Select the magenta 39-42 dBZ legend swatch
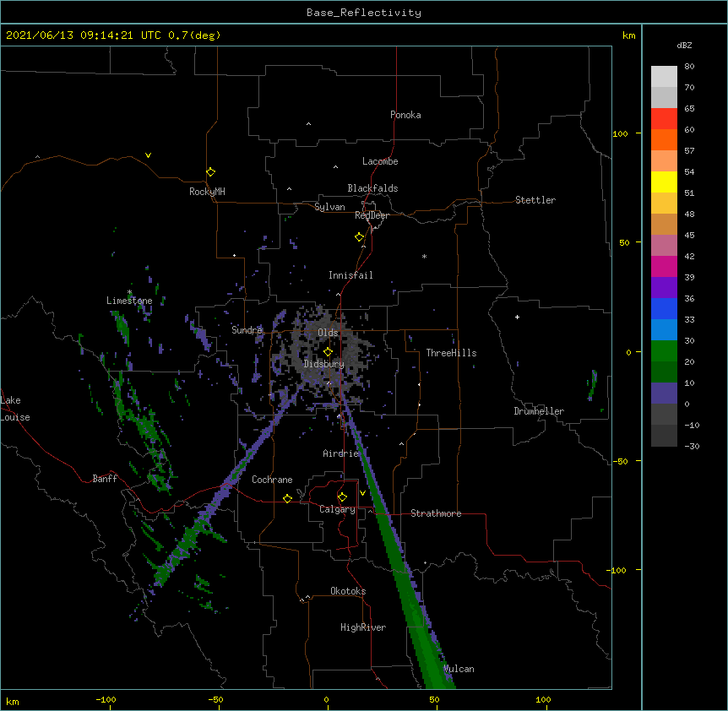728x711 pixels. [x=664, y=266]
